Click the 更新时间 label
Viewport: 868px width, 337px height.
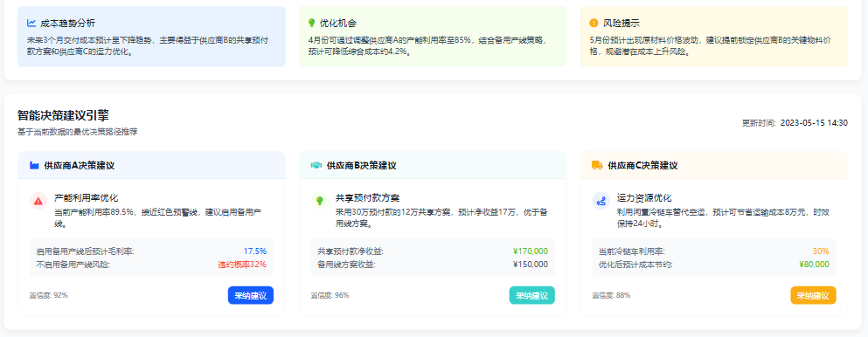click(760, 123)
